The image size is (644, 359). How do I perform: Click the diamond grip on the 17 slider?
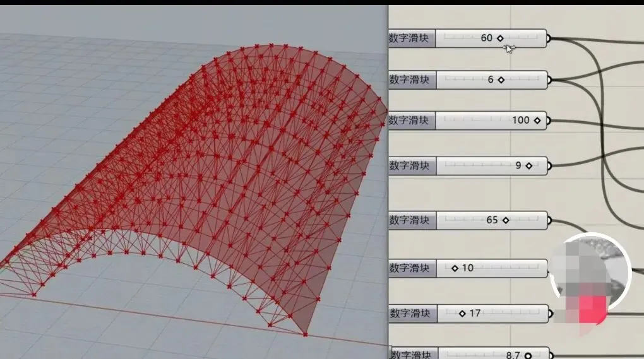462,314
